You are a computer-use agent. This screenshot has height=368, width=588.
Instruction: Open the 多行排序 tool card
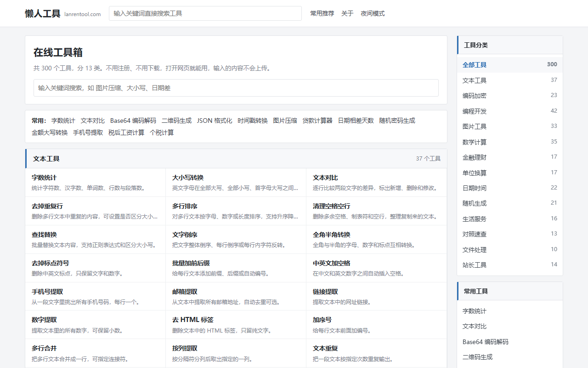tap(236, 211)
